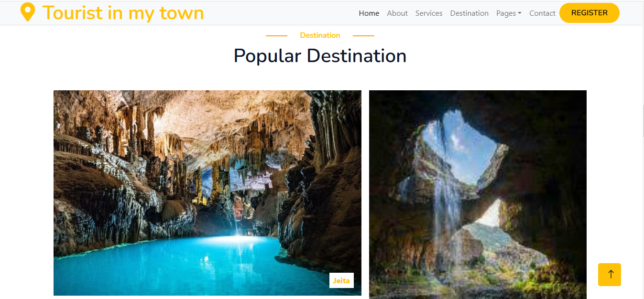Select Services in the navbar
The height and width of the screenshot is (299, 644).
point(429,13)
